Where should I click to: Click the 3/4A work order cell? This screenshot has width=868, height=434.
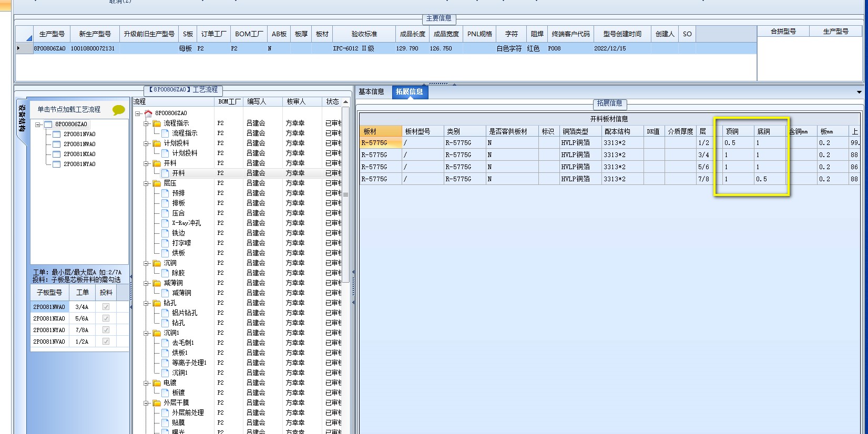click(x=82, y=307)
